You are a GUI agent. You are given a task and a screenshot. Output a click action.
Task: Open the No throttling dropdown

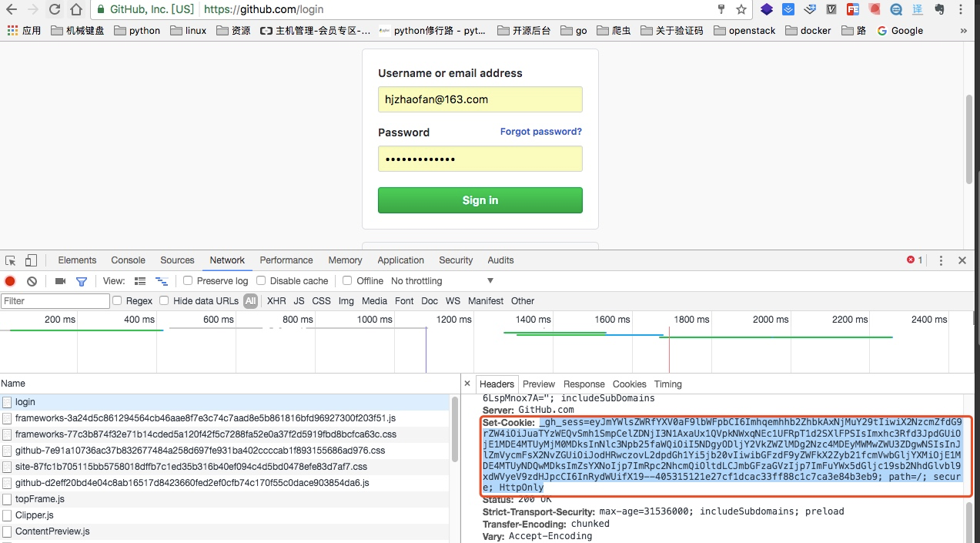442,281
